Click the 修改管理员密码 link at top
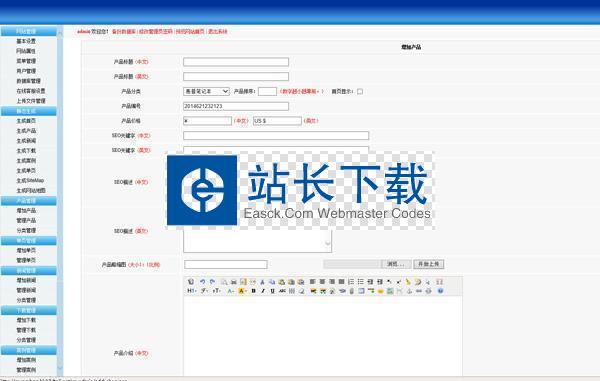Image resolution: width=600 pixels, height=381 pixels. pos(156,31)
